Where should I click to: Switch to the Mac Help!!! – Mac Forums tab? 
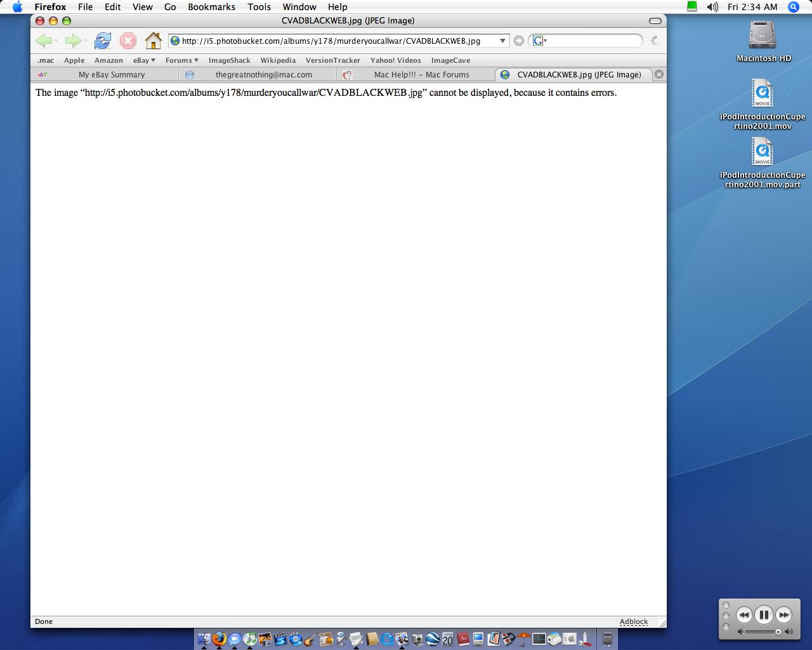coord(416,74)
